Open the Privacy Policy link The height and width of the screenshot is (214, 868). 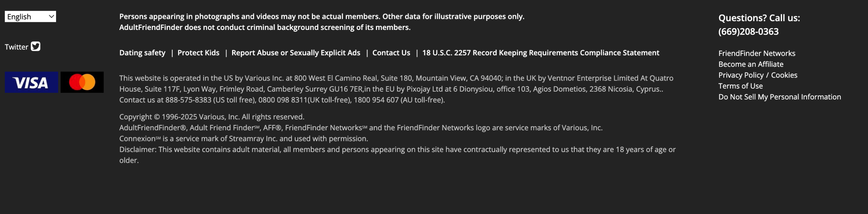741,75
